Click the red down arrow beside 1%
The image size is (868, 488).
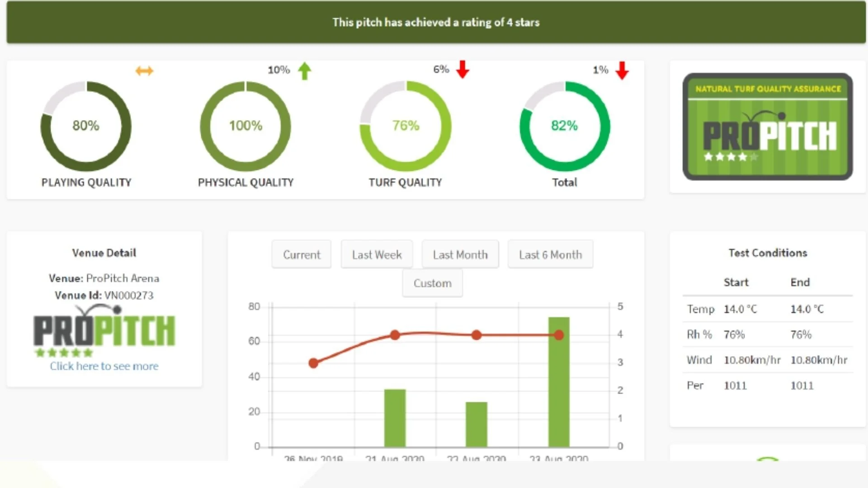click(622, 70)
